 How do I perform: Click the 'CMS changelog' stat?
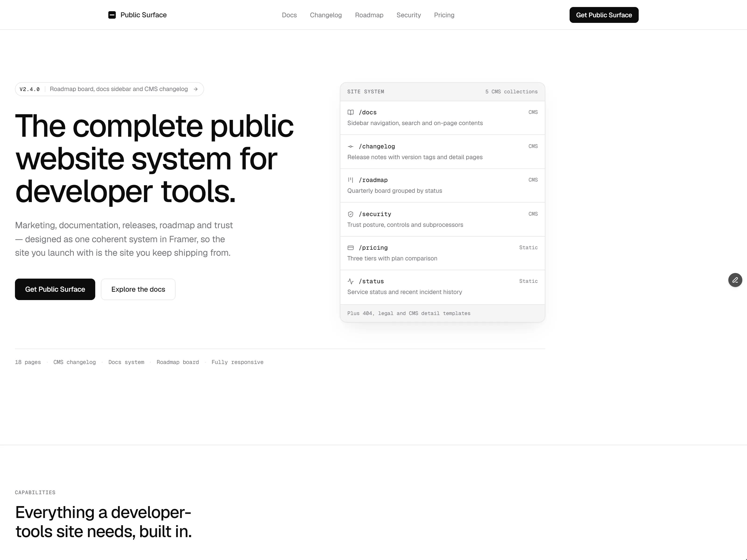(x=75, y=362)
